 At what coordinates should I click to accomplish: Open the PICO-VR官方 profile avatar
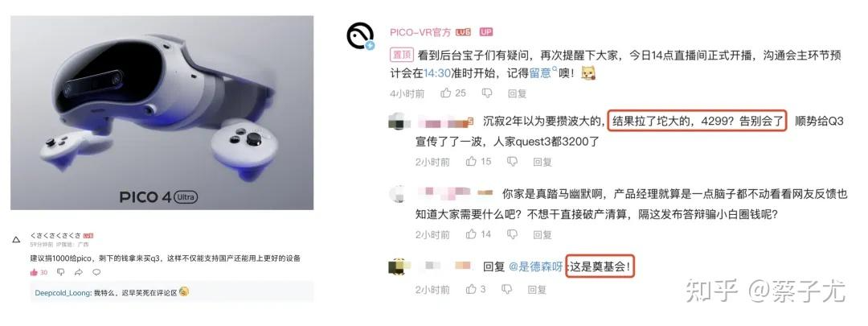pyautogui.click(x=360, y=36)
